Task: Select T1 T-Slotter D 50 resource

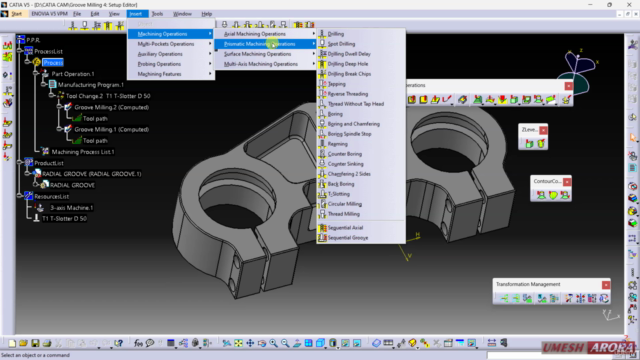Action: coord(64,218)
